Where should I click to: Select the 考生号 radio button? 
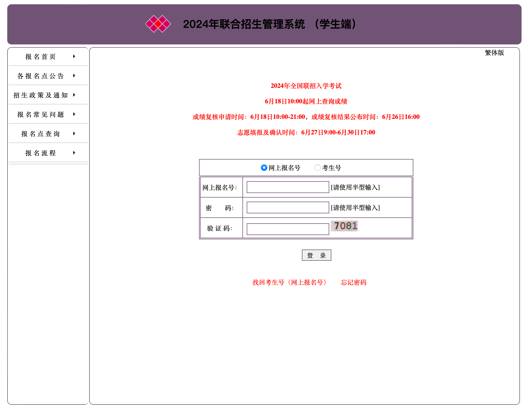pos(317,168)
